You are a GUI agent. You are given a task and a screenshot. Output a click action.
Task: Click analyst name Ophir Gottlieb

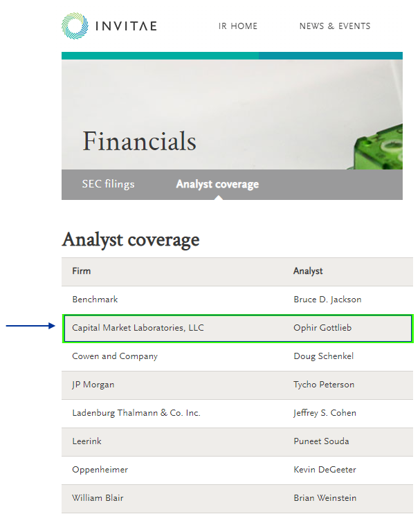(322, 328)
